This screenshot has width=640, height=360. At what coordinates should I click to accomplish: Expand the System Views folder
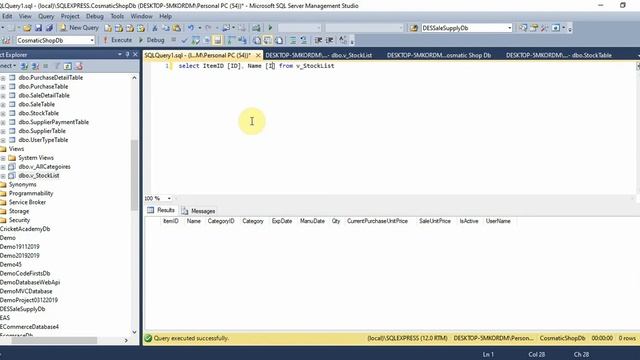click(3, 158)
